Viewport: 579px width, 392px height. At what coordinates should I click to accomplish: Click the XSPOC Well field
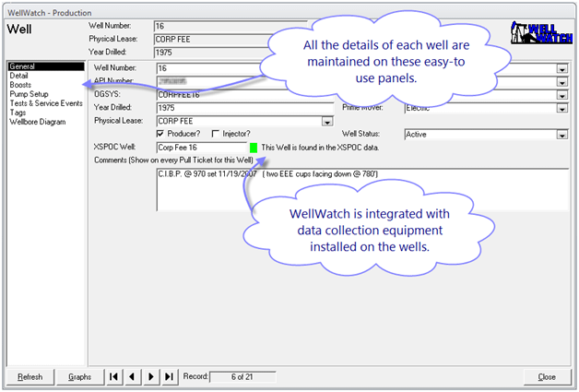pyautogui.click(x=201, y=148)
